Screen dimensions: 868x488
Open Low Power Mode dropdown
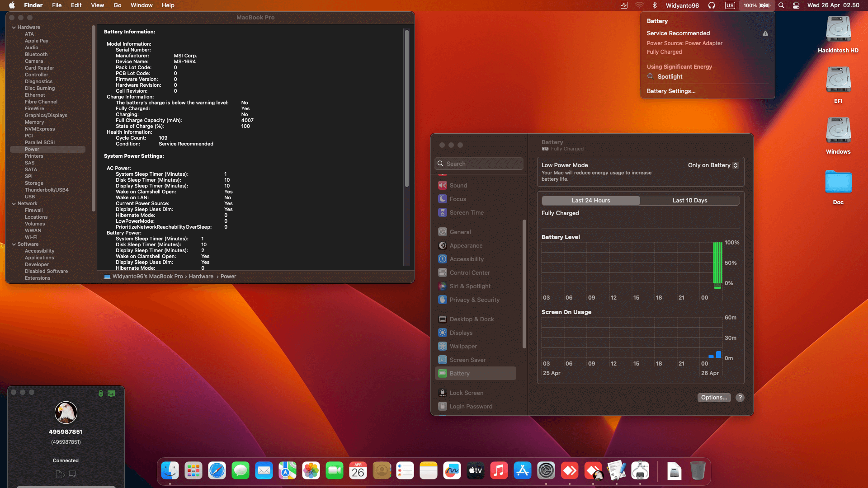tap(713, 165)
